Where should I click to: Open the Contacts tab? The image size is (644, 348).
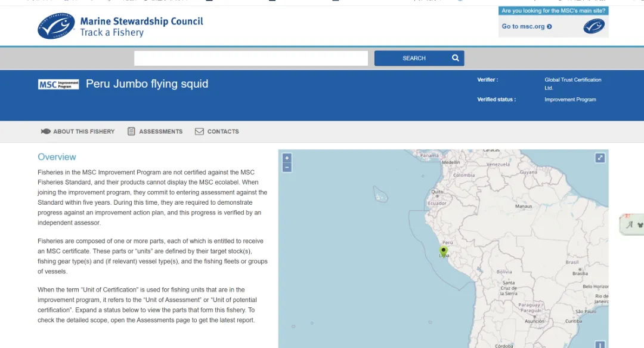click(x=217, y=131)
